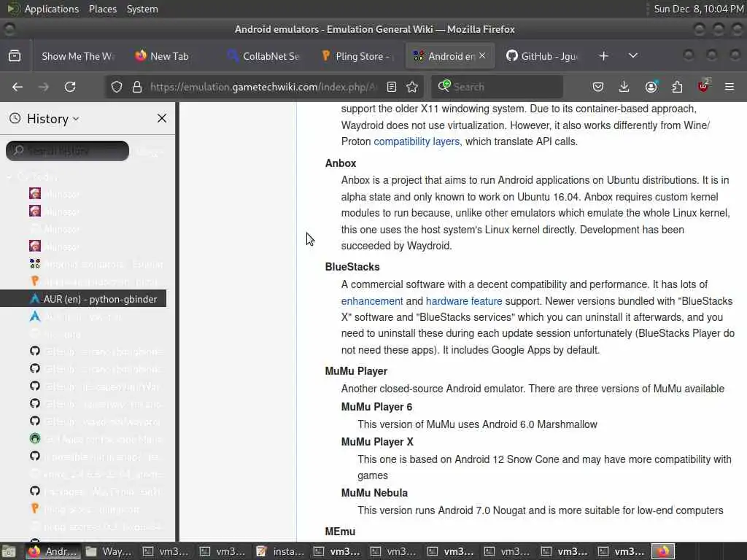747x560 pixels.
Task: Close the History sidebar
Action: (162, 118)
